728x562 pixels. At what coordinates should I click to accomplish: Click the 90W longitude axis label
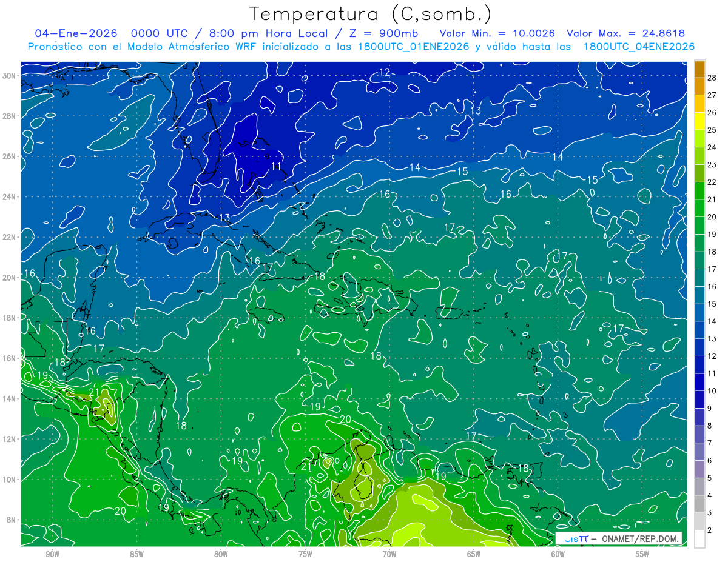[53, 554]
